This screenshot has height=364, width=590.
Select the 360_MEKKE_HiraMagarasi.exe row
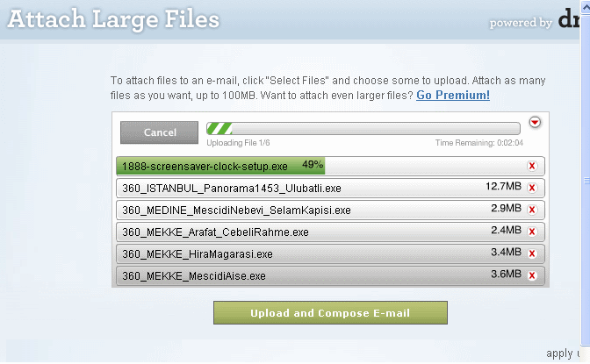point(263,254)
